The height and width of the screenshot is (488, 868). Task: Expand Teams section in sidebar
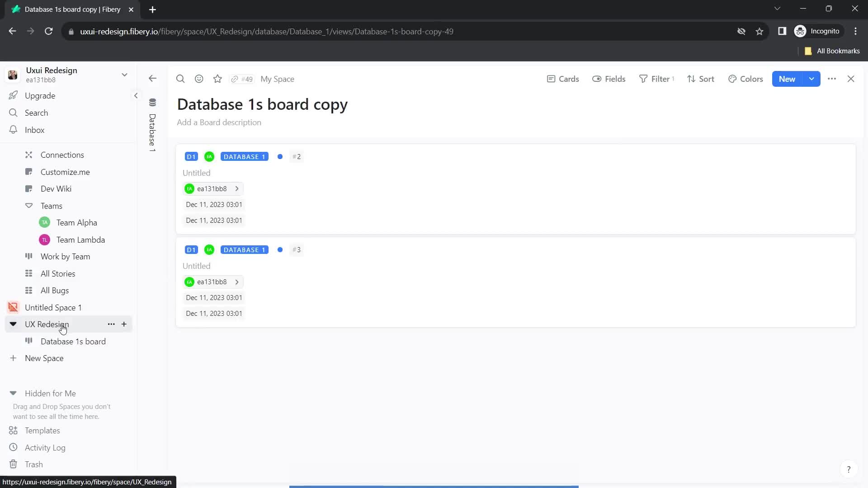click(28, 206)
